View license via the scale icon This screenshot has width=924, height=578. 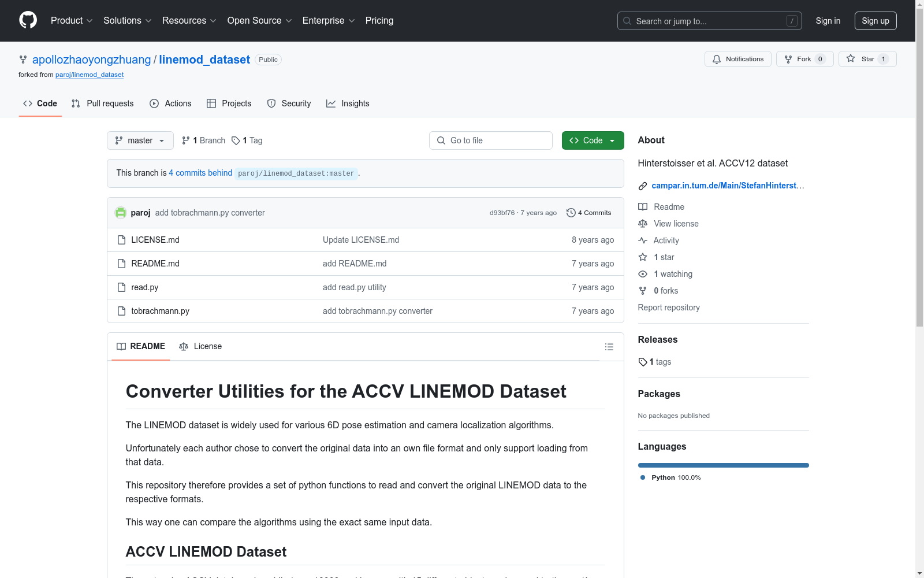tap(643, 224)
